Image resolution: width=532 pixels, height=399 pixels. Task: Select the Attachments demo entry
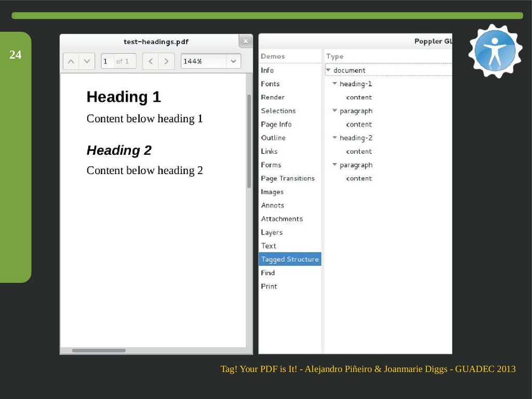click(x=282, y=219)
